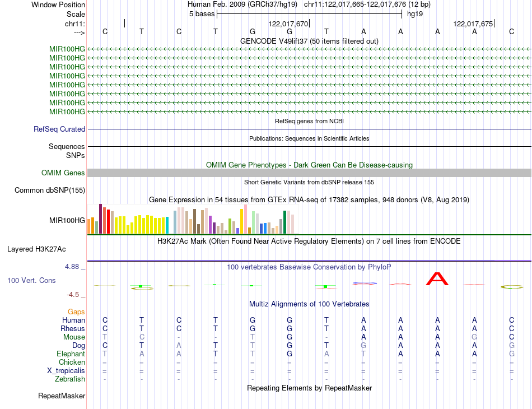Click the Common dbSNP(155) label
The height and width of the screenshot is (409, 532).
(50, 190)
